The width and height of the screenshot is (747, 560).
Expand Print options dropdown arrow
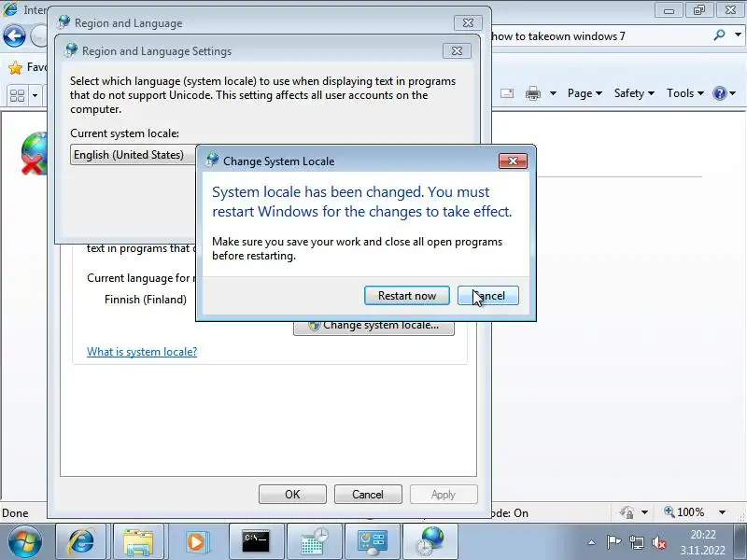(x=553, y=93)
